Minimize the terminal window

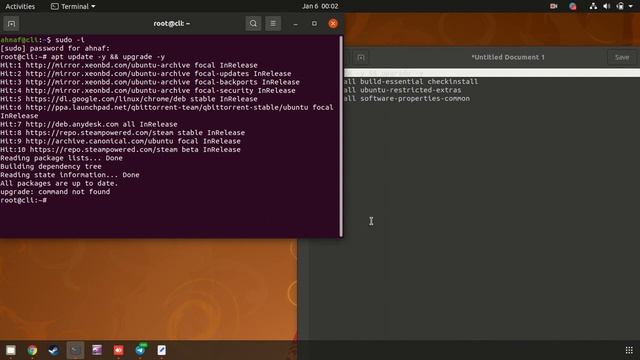(x=296, y=24)
